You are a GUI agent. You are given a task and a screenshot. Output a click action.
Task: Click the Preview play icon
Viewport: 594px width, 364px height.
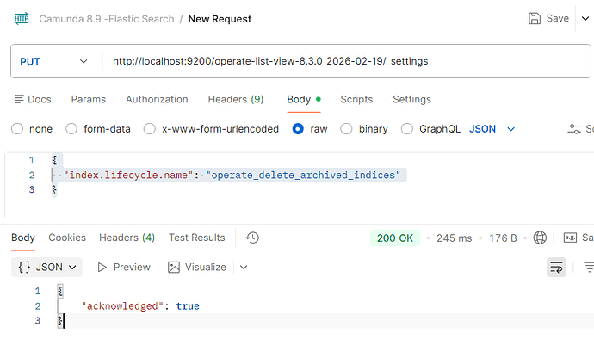pos(102,268)
